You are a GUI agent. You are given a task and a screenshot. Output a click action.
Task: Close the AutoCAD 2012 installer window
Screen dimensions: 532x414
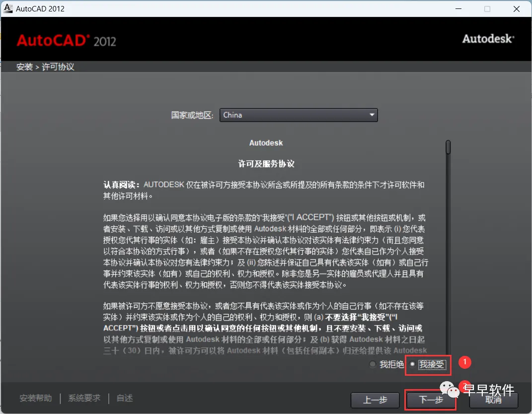517,8
